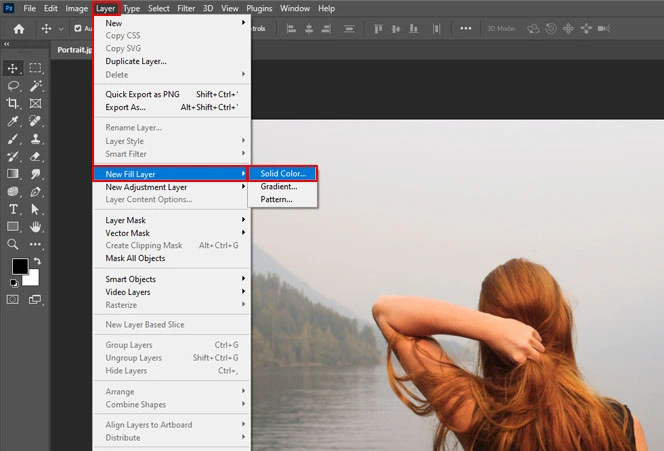Select the Pen tool
664x451 pixels.
[x=35, y=191]
